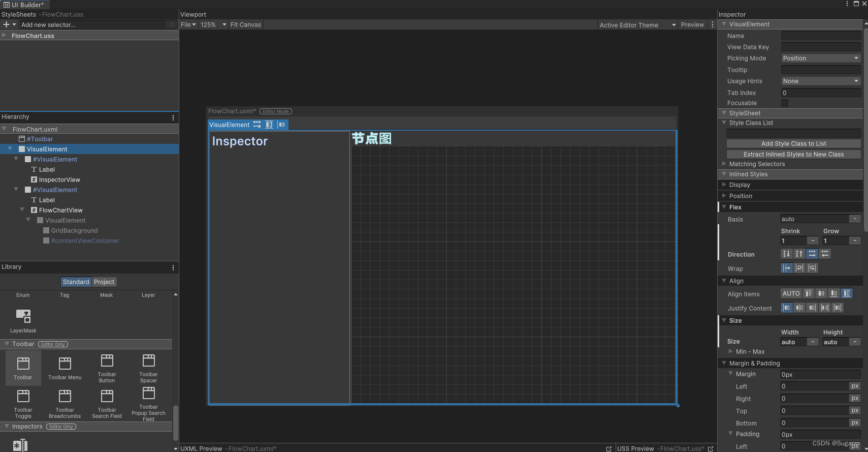
Task: Set Flex Direction to column-reverse
Action: [x=799, y=254]
